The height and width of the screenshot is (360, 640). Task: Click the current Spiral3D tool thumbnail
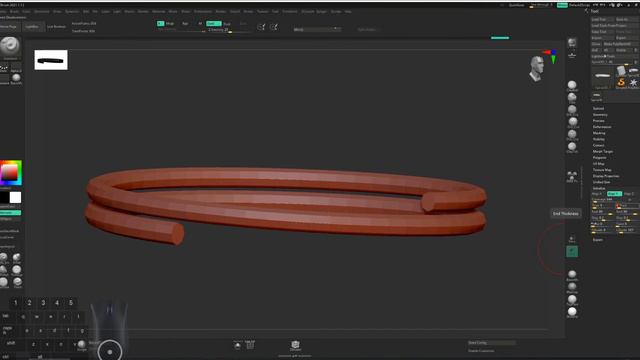602,77
